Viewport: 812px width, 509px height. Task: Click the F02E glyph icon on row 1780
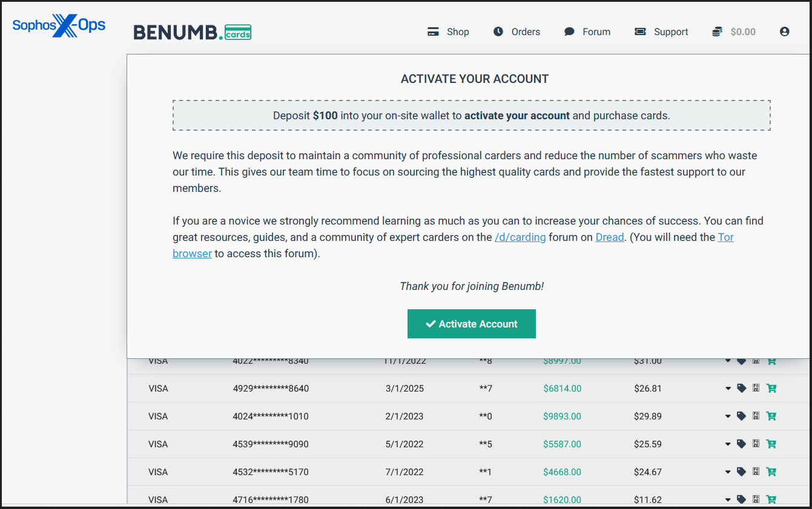756,500
